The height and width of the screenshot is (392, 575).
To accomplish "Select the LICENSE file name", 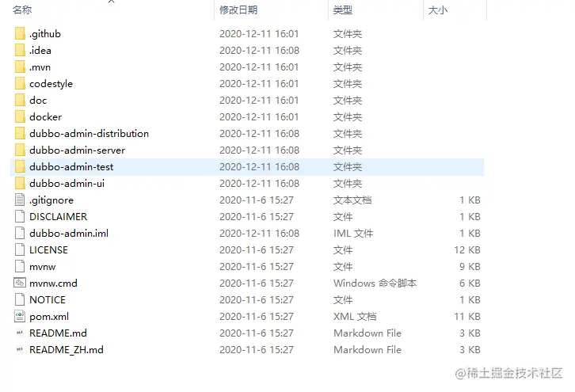I will [49, 249].
